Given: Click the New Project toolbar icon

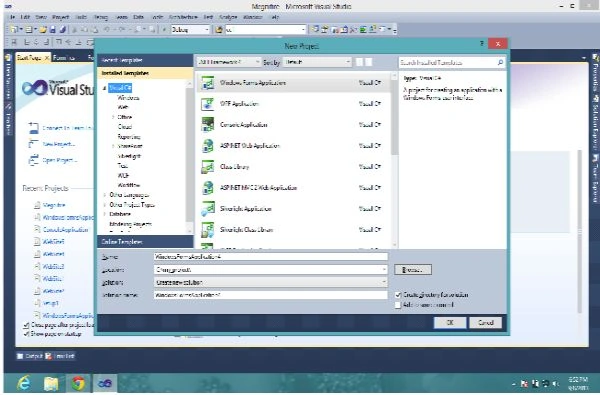Looking at the screenshot, I should coord(14,29).
